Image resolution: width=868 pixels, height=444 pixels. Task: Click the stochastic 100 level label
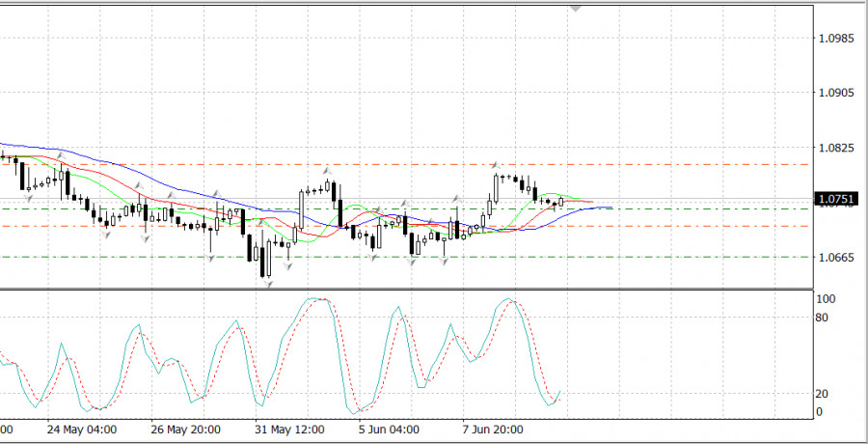point(825,299)
